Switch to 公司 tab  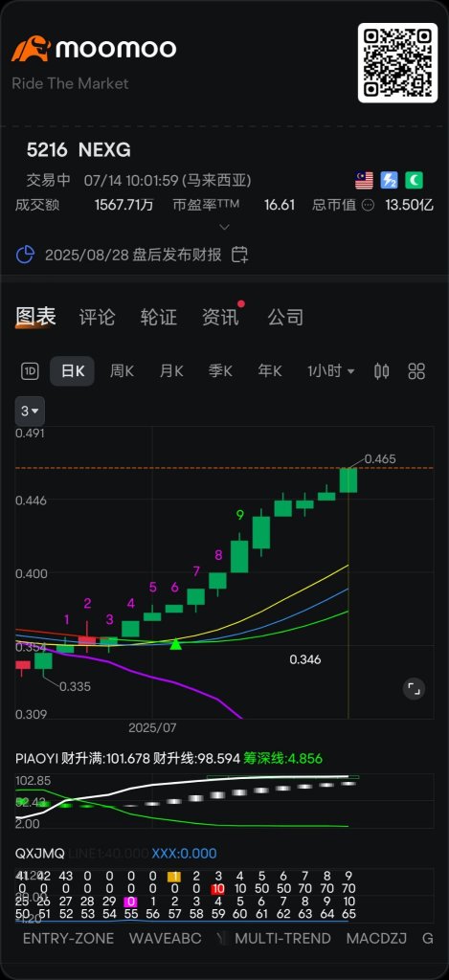286,317
